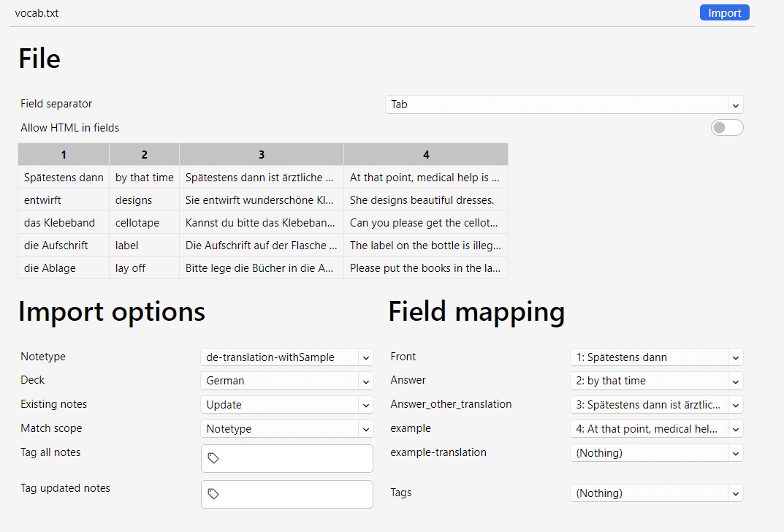Image resolution: width=784 pixels, height=532 pixels.
Task: Click the 'cellotape' cell
Action: [x=144, y=222]
